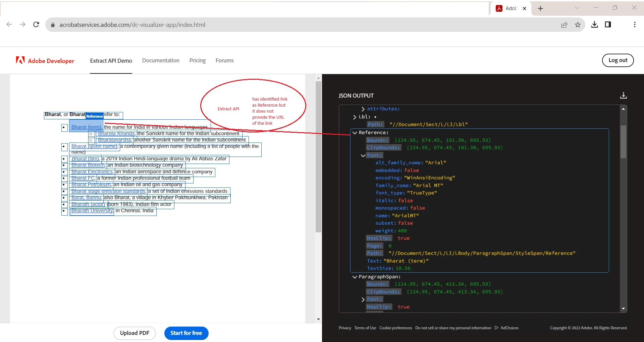Click PDF preview scrollbar thumb
Image resolution: width=644 pixels, height=342 pixels.
point(318,157)
